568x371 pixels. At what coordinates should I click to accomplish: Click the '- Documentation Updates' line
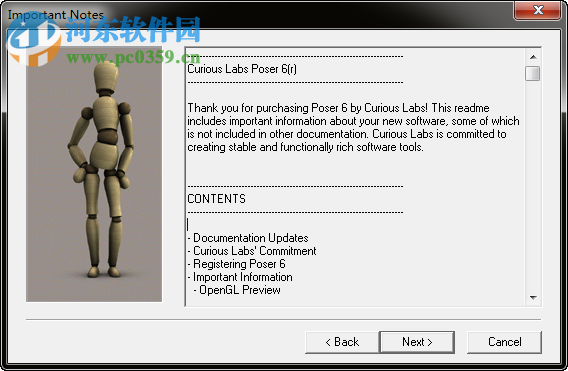pyautogui.click(x=248, y=238)
